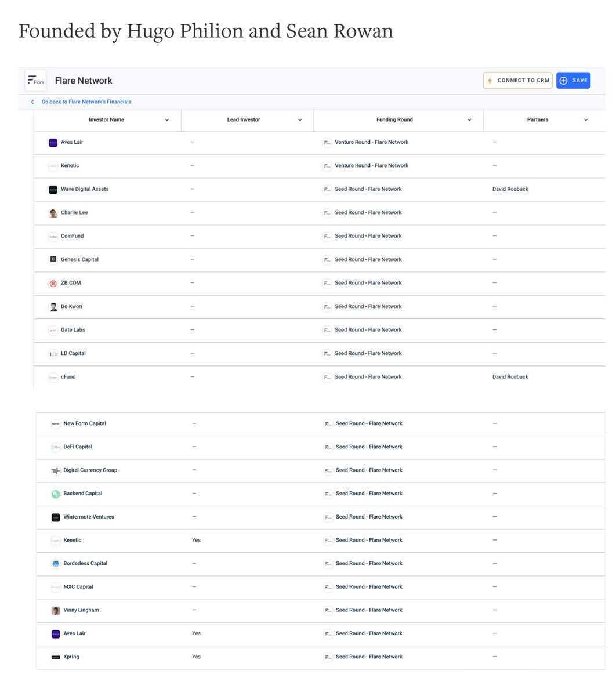Select David Roebuck in cFund row
The height and width of the screenshot is (696, 616).
click(510, 377)
